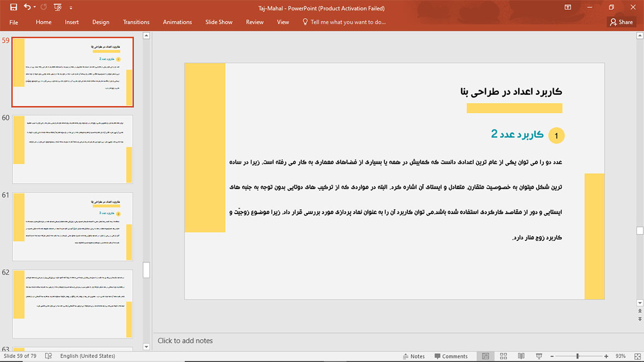Click English (United States) language button
644x362 pixels.
coord(88,356)
